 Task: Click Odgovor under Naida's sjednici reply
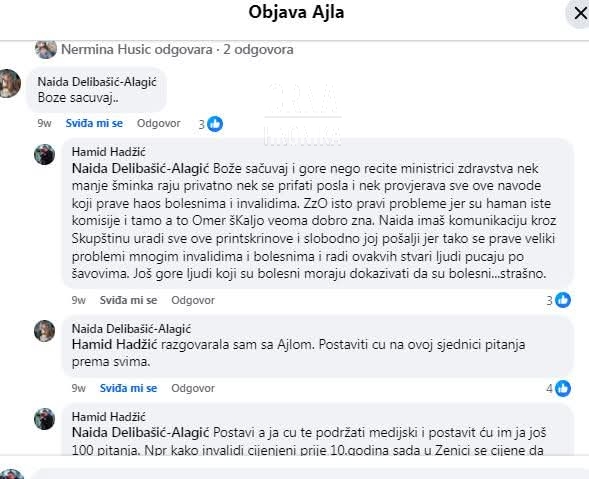(193, 388)
